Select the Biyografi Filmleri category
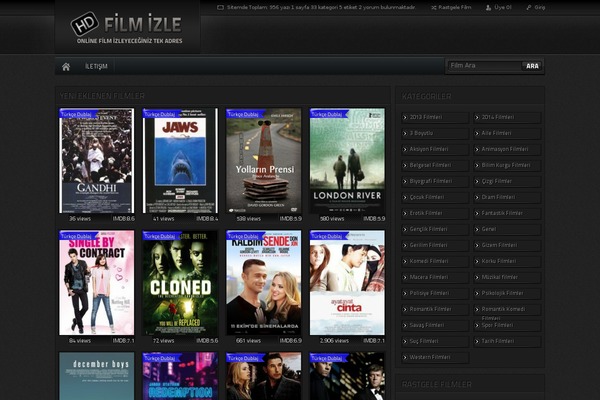The width and height of the screenshot is (600, 400). click(x=435, y=181)
